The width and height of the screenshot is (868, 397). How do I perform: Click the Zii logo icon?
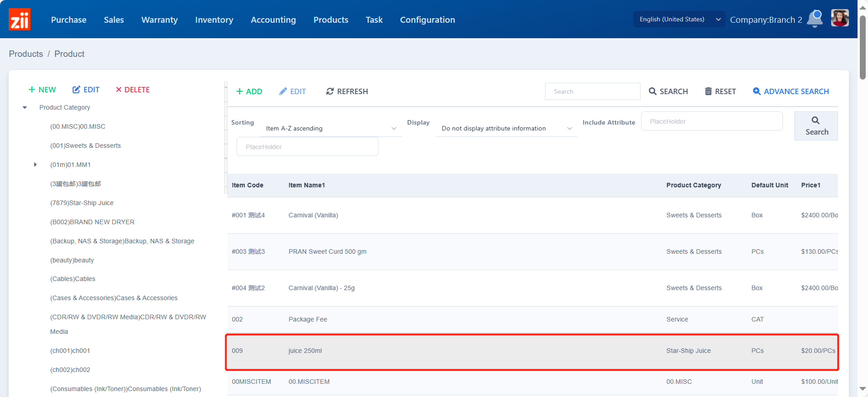click(x=20, y=20)
